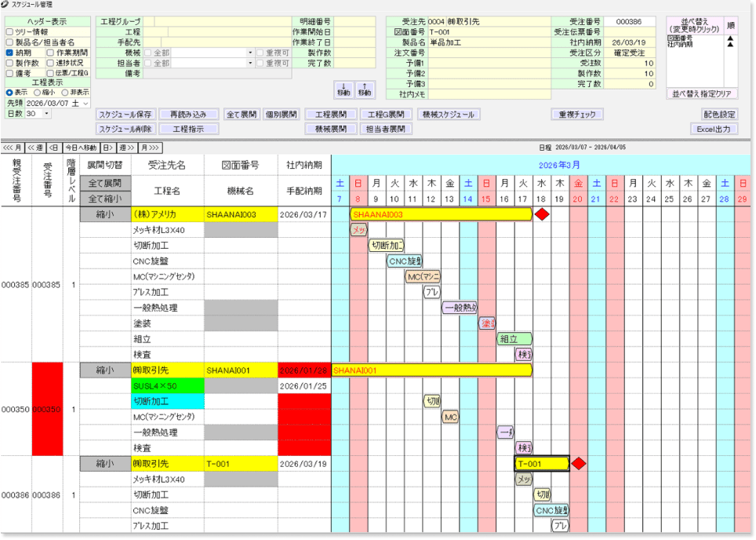
Task: Open the 日数 dropdown
Action: pos(47,114)
